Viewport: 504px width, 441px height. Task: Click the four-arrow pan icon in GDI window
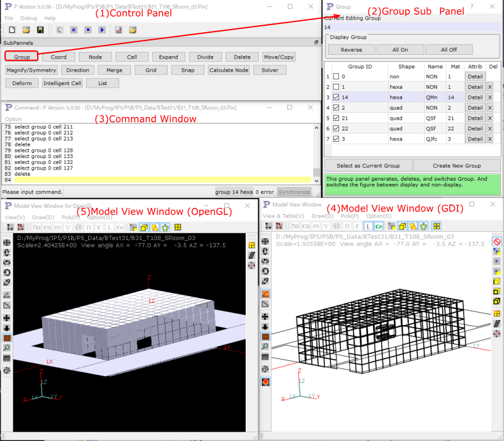pos(265,316)
